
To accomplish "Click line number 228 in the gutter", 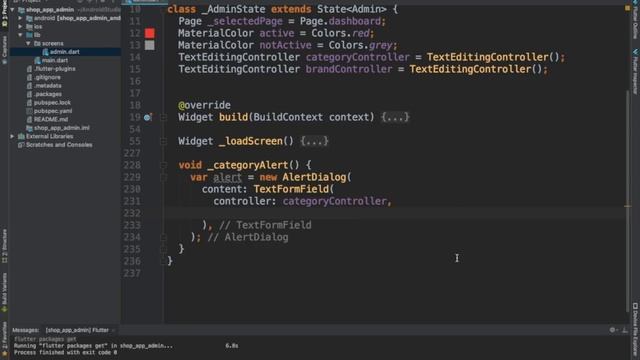I will [132, 165].
